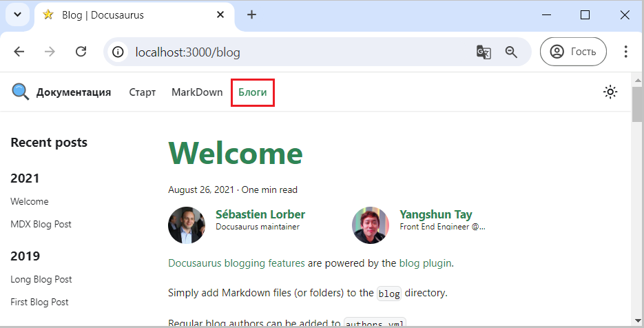Click the Front End Engineer subtitle

tap(442, 227)
